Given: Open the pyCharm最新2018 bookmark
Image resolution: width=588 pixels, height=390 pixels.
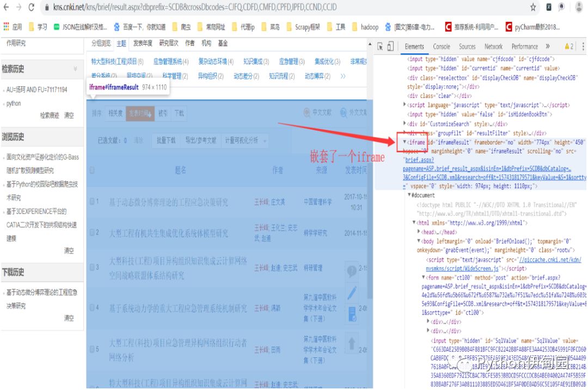Looking at the screenshot, I should coord(533,27).
